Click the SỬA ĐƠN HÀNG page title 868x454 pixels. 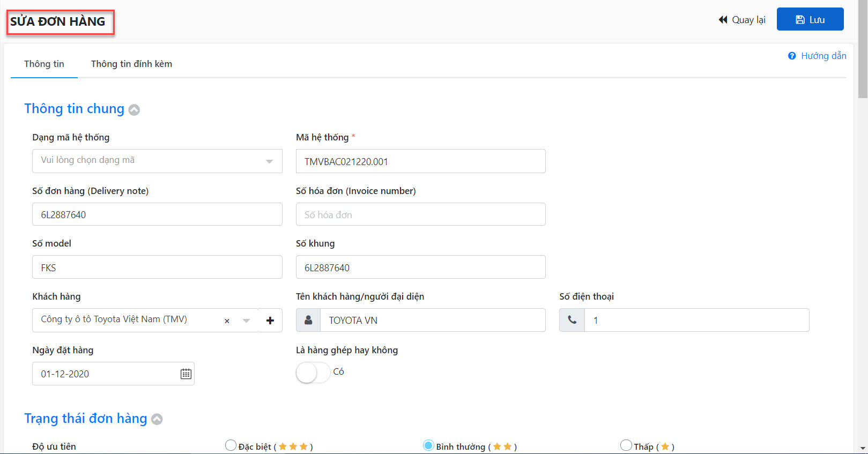58,21
